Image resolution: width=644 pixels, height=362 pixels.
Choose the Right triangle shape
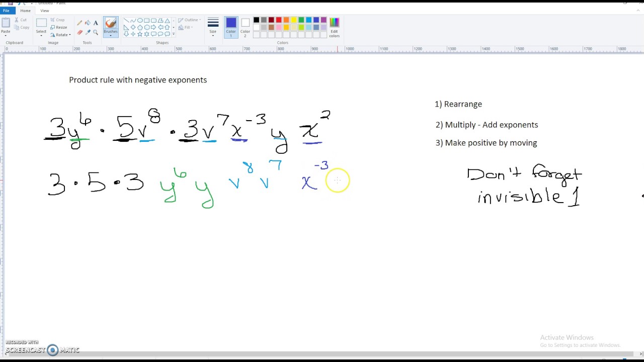tap(126, 27)
